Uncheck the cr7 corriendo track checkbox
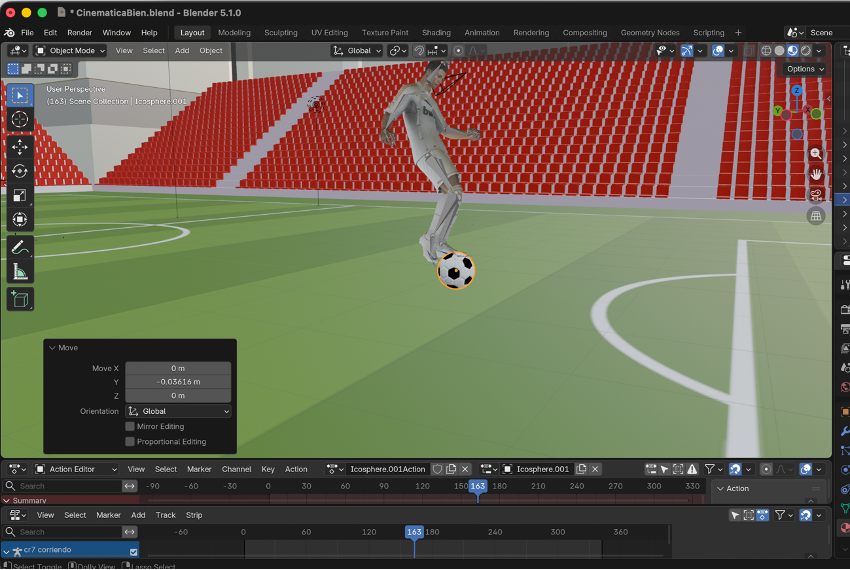This screenshot has height=570, width=850. [133, 551]
